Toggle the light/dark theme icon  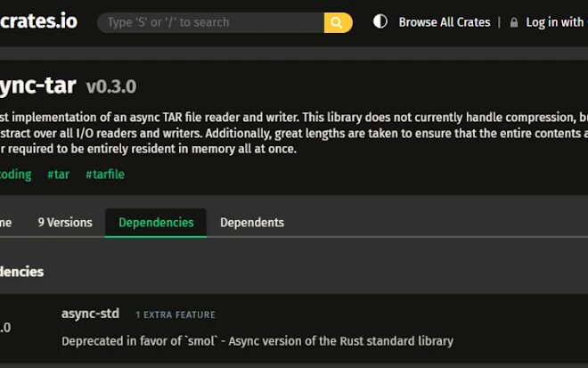tap(380, 21)
